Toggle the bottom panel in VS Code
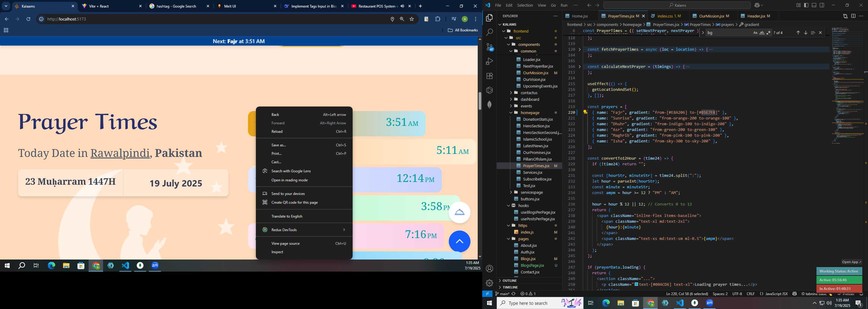 click(814, 5)
